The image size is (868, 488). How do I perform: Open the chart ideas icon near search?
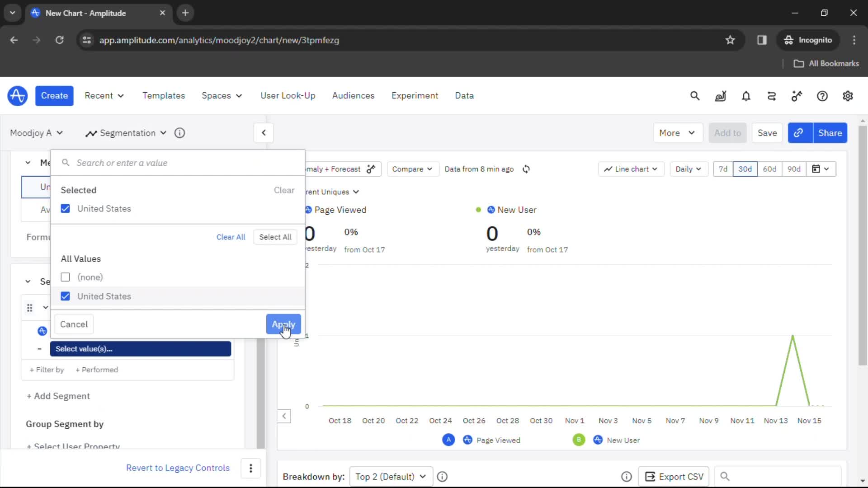pyautogui.click(x=720, y=96)
